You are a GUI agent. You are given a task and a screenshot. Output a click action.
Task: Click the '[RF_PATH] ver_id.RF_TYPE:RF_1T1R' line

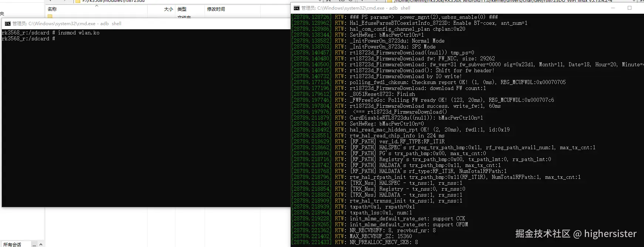click(368, 141)
